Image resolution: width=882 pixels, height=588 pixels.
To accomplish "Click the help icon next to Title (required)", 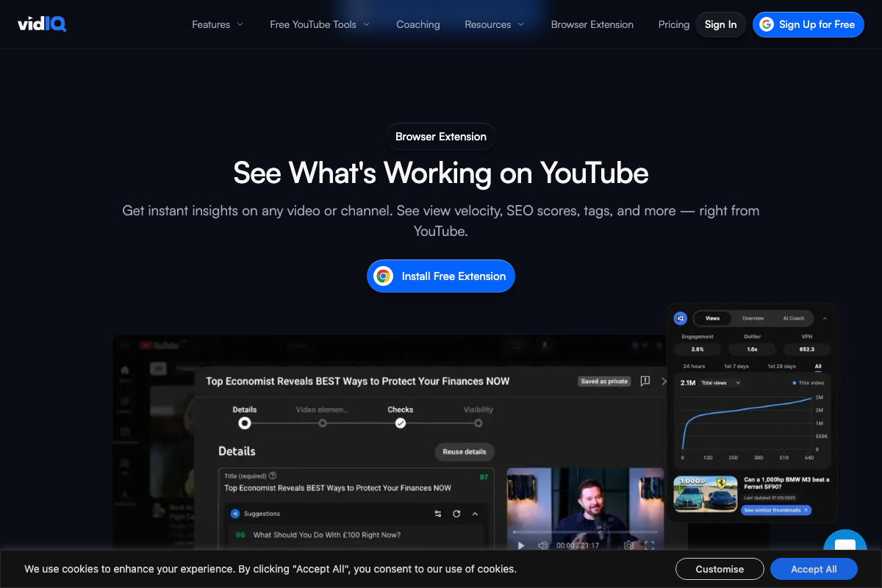I will pos(273,476).
